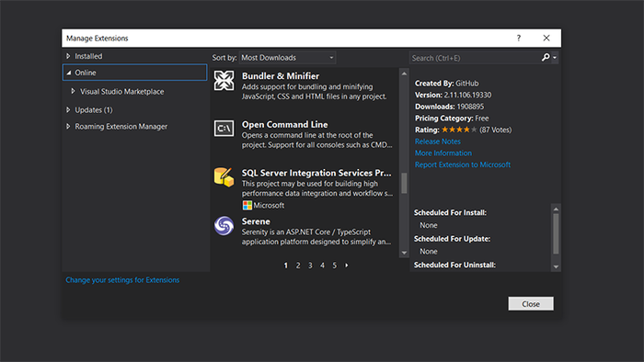Click the magnifier search icon
The height and width of the screenshot is (362, 644).
[x=546, y=57]
